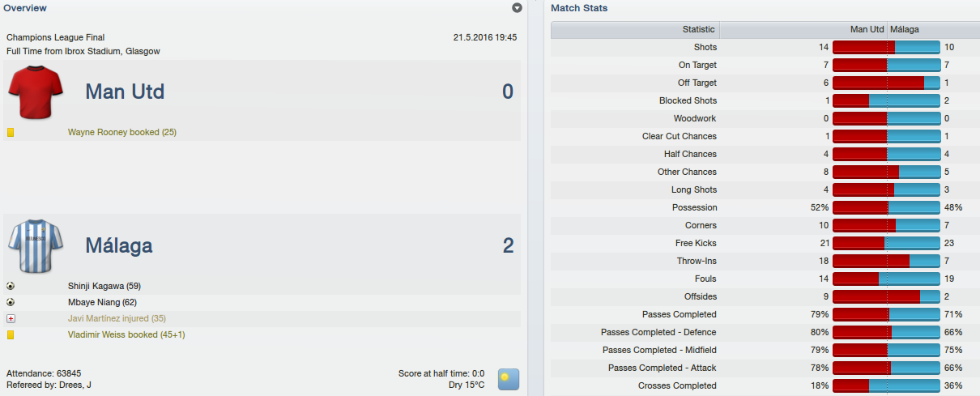The image size is (980, 396).
Task: Click the yellow card icon beside Vladimir Weiss
Action: [x=11, y=334]
